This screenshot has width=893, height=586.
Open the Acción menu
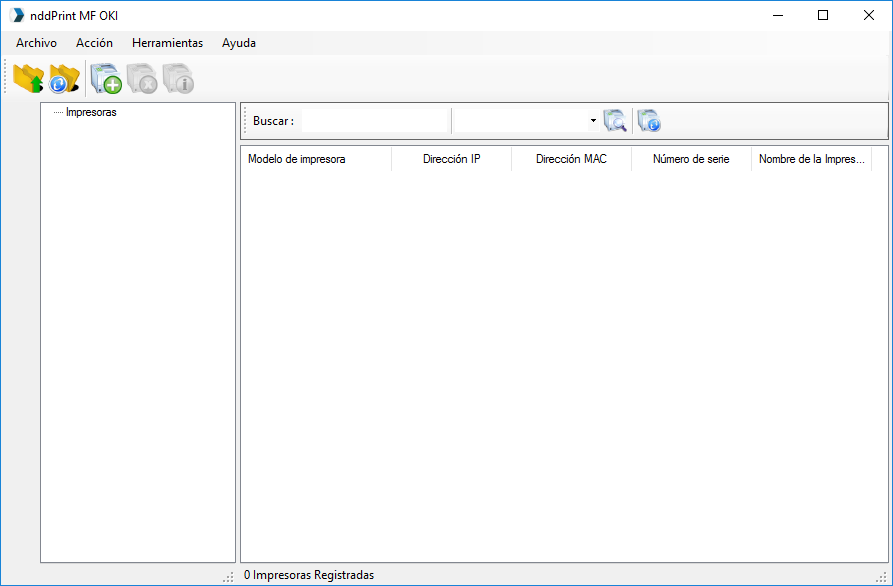(95, 43)
